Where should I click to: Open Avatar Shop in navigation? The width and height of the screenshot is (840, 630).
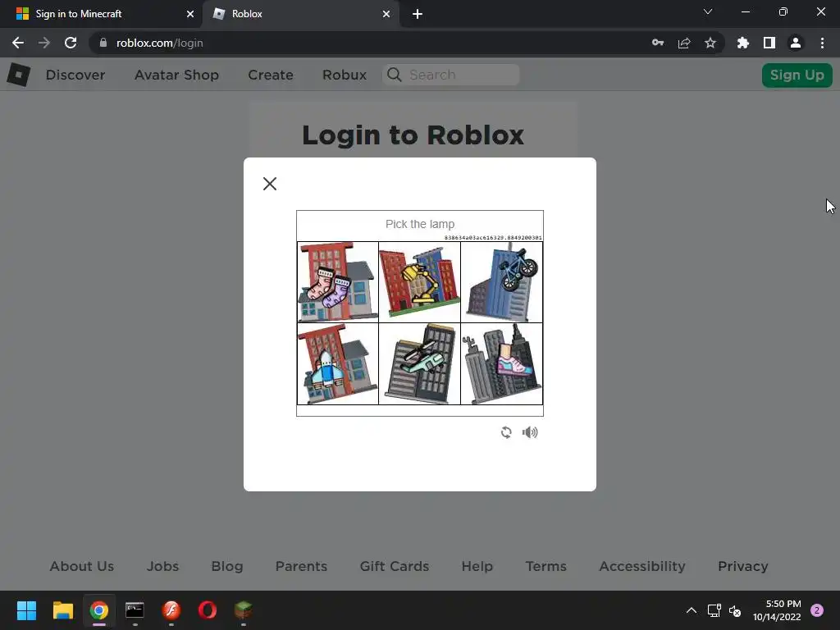coord(177,75)
